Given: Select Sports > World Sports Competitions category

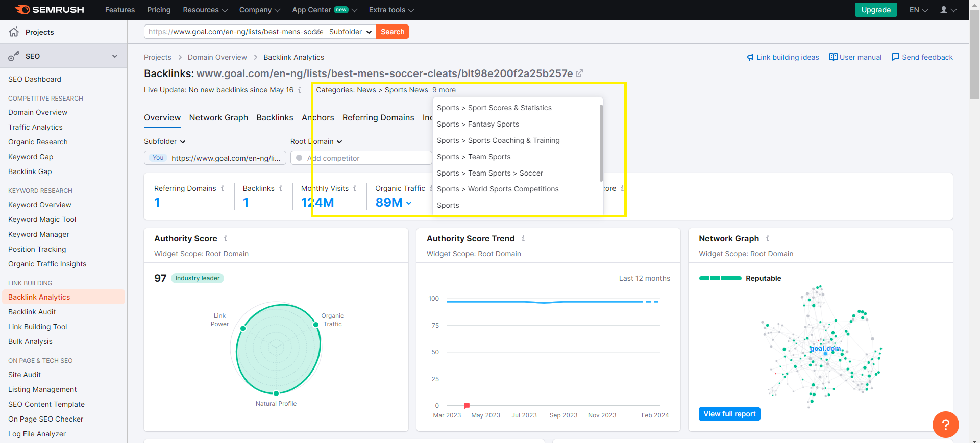Looking at the screenshot, I should (x=498, y=189).
